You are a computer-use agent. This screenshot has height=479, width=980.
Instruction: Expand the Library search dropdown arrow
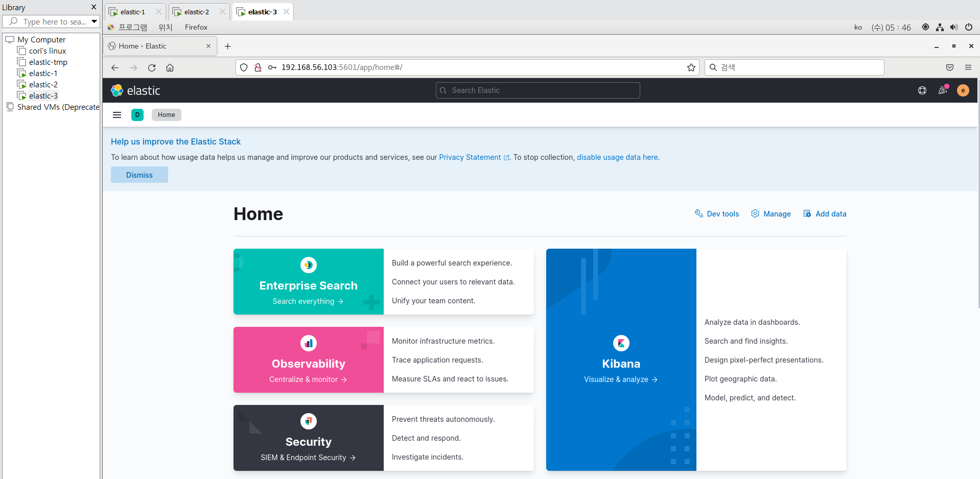coord(94,21)
